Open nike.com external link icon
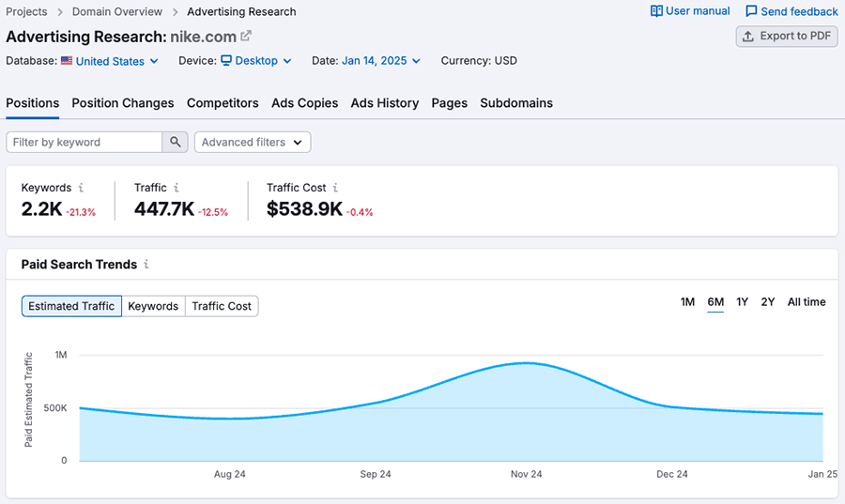845x504 pixels. 246,36
